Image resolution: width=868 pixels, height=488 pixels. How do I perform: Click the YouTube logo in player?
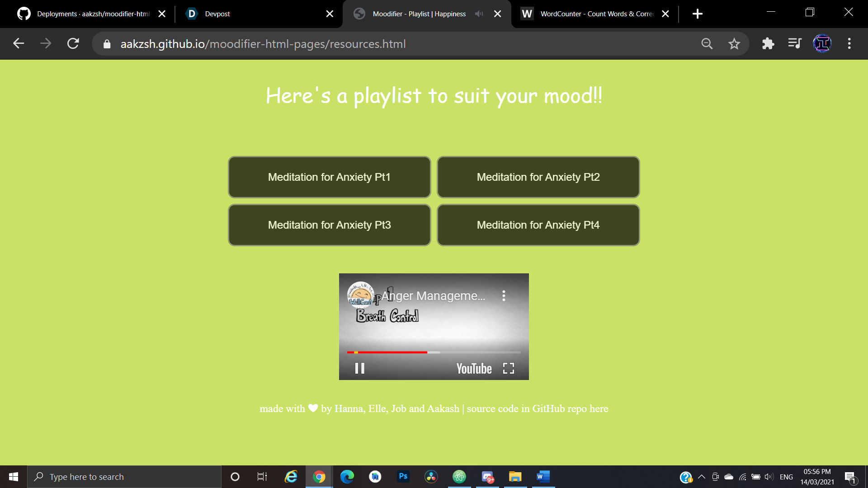(x=474, y=369)
